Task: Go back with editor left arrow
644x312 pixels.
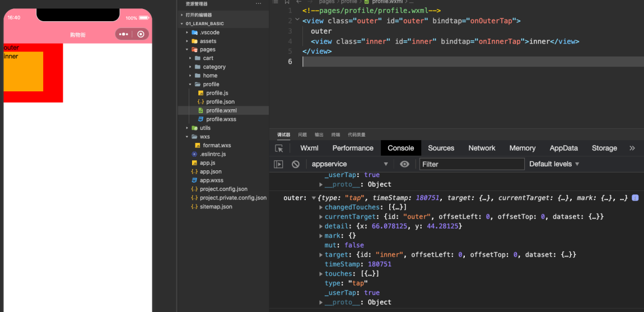Action: pos(299,2)
